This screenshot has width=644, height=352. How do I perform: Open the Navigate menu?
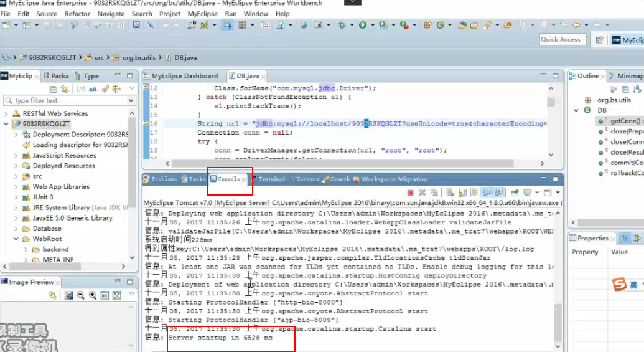111,14
